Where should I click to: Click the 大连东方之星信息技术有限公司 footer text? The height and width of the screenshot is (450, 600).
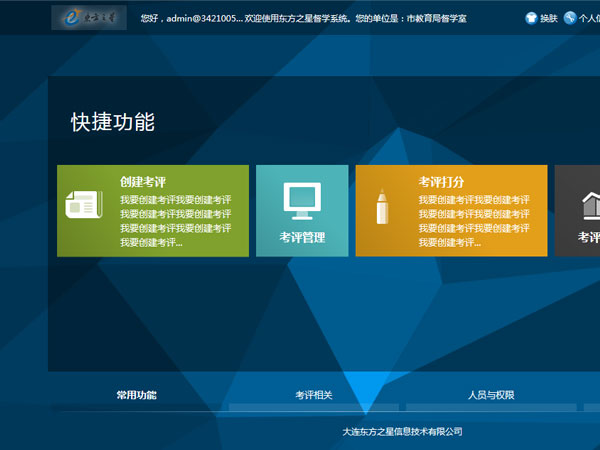click(x=402, y=432)
